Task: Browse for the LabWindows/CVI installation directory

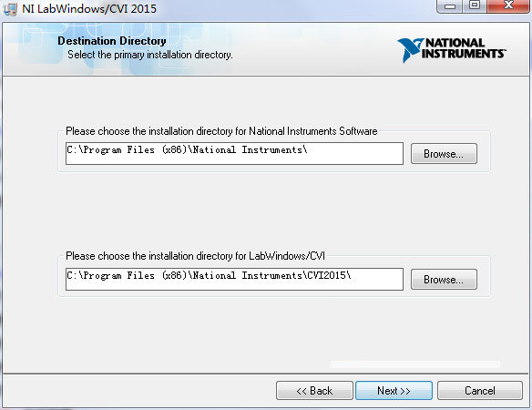Action: point(444,280)
